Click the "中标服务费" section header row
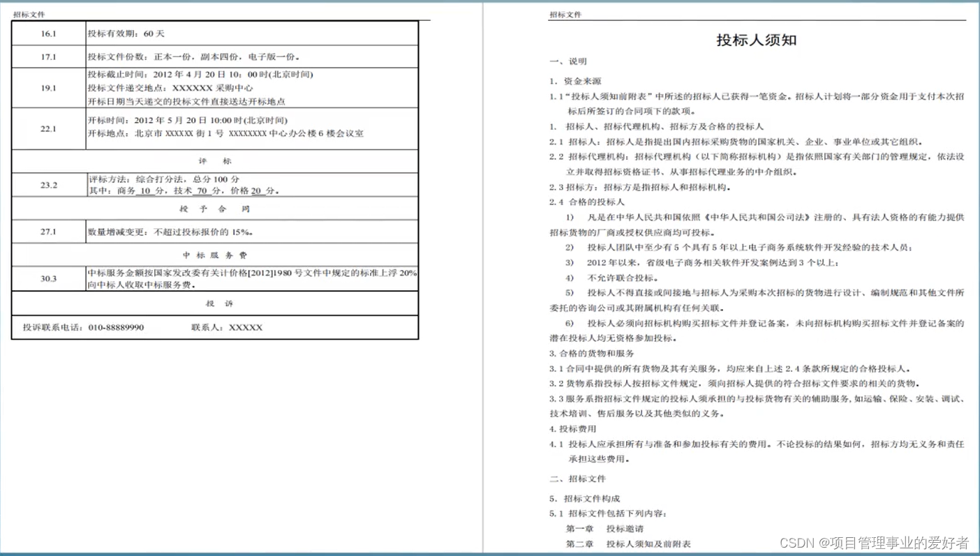980x556 pixels. pos(215,255)
